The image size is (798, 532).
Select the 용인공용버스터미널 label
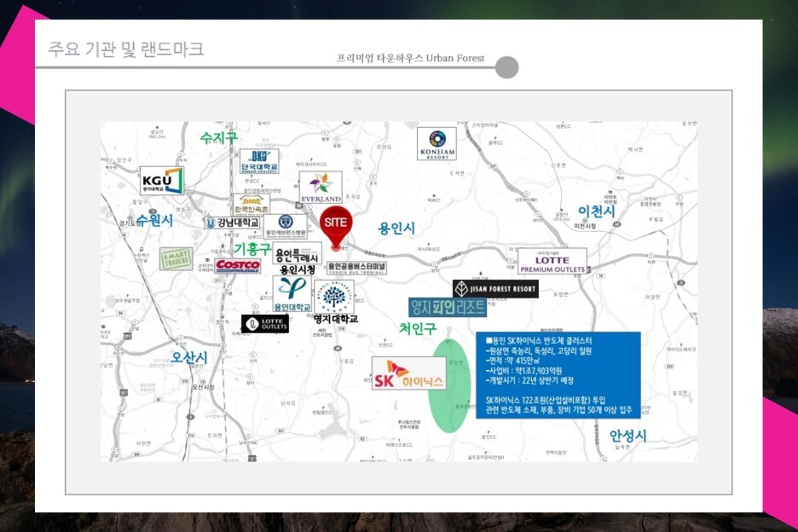click(x=356, y=268)
